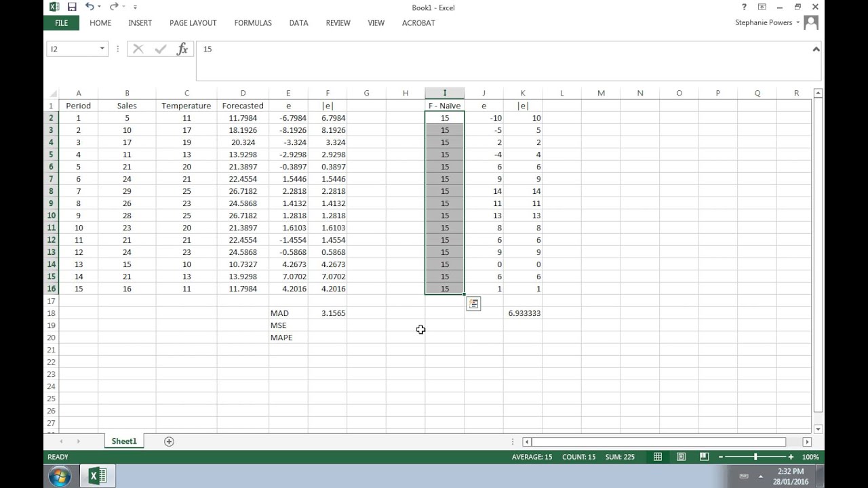Click the user account picture icon
The width and height of the screenshot is (868, 488).
tap(811, 22)
